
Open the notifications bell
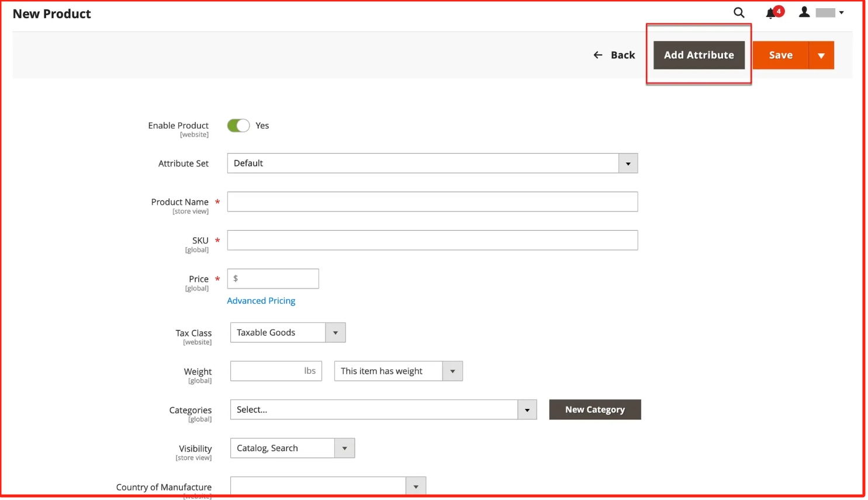click(x=772, y=13)
